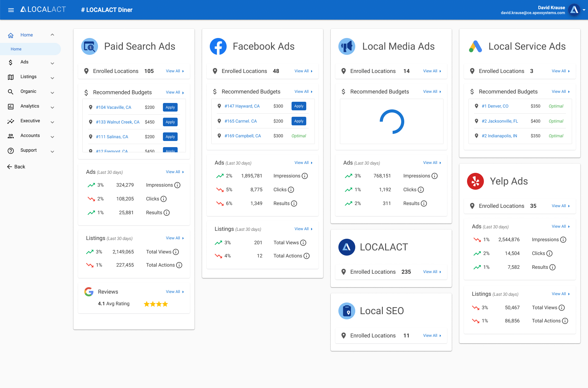Click info icon beside Paid Search Total Views
The height and width of the screenshot is (388, 588).
[x=176, y=252]
